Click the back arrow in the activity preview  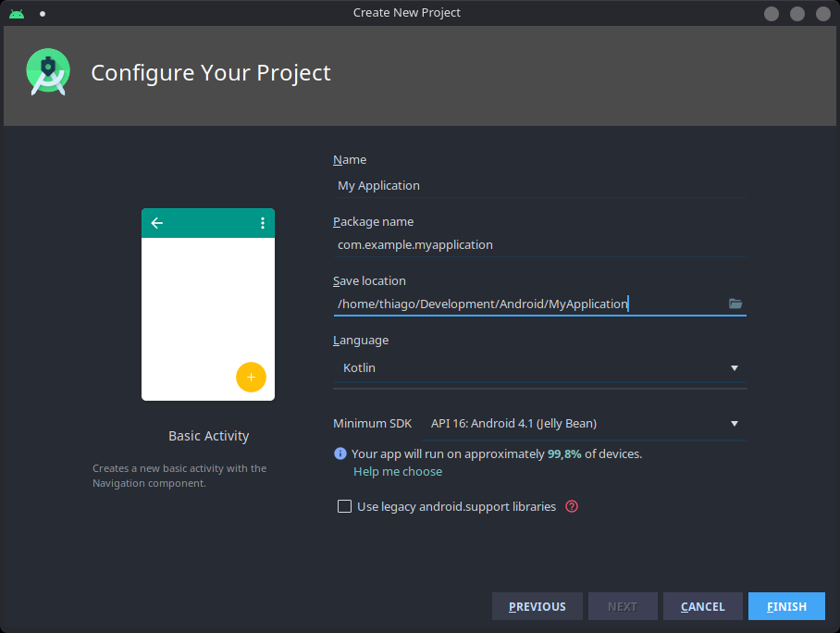(x=156, y=222)
